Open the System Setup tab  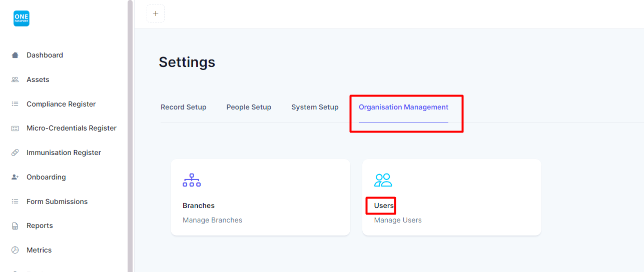point(315,107)
